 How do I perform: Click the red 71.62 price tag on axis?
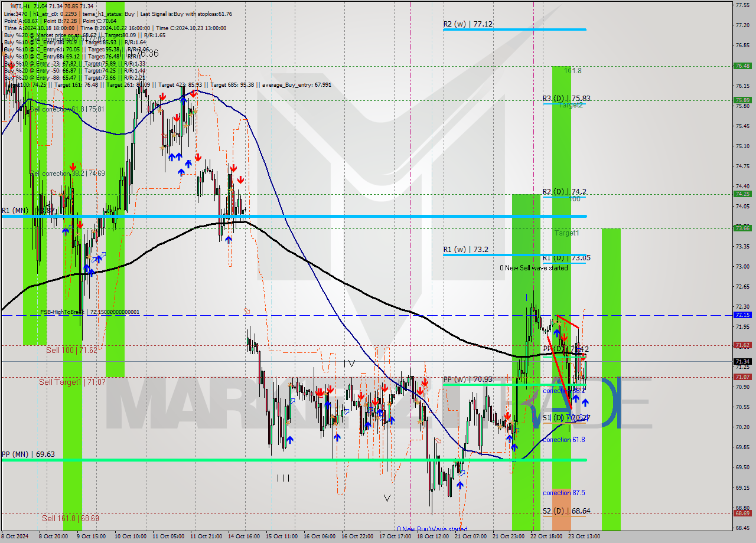tap(742, 345)
